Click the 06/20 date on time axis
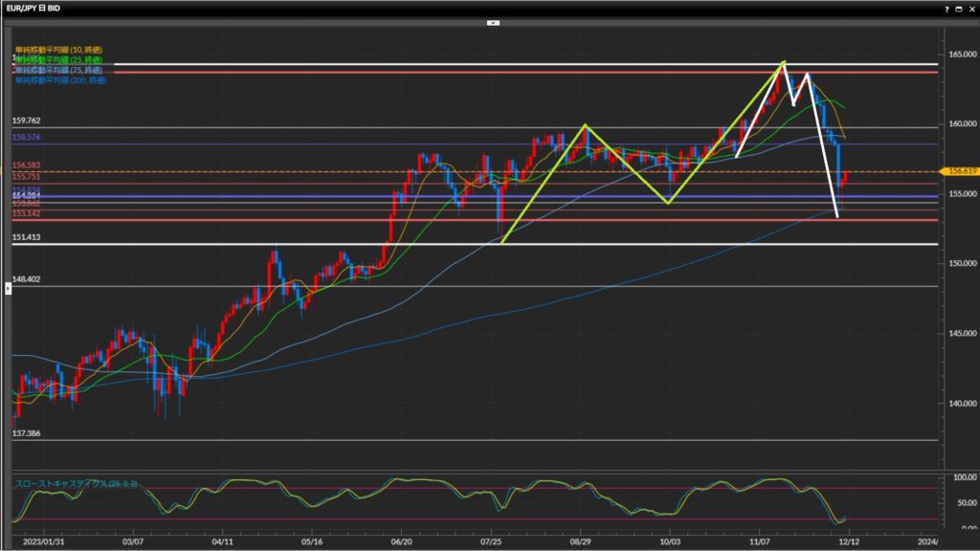Viewport: 980px width, 551px height. 403,540
